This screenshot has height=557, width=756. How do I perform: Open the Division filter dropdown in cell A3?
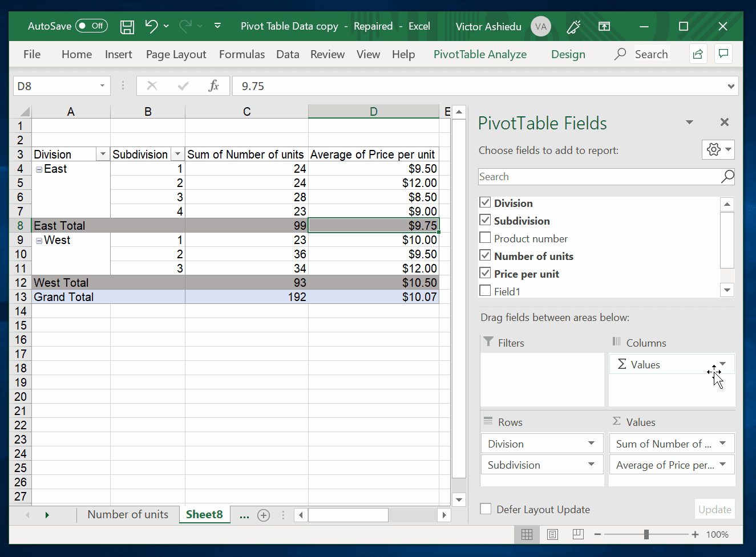point(102,154)
